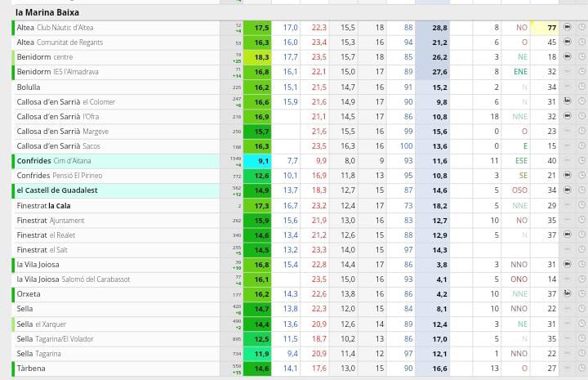Select la Marina Baixa region header

[47, 12]
